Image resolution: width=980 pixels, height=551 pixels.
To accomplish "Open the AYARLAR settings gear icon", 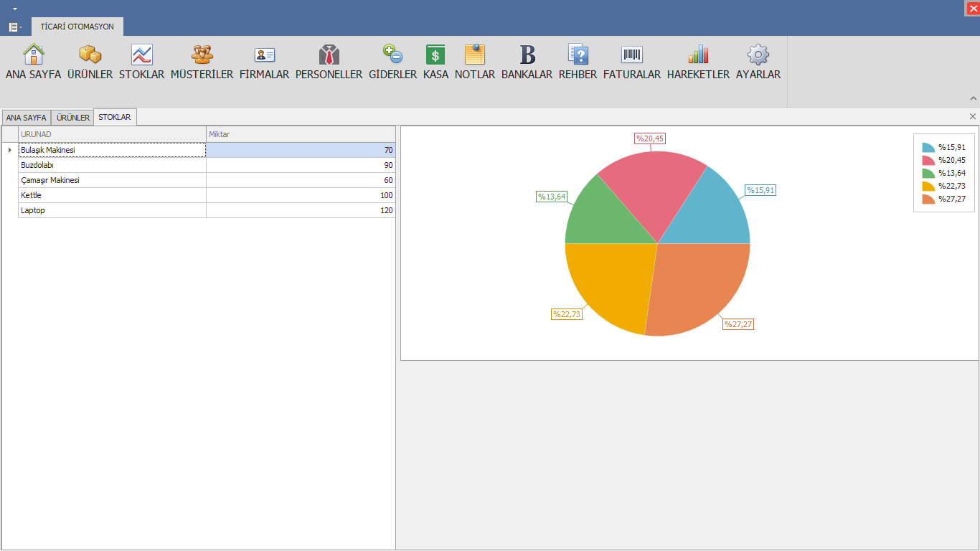I will coord(758,55).
